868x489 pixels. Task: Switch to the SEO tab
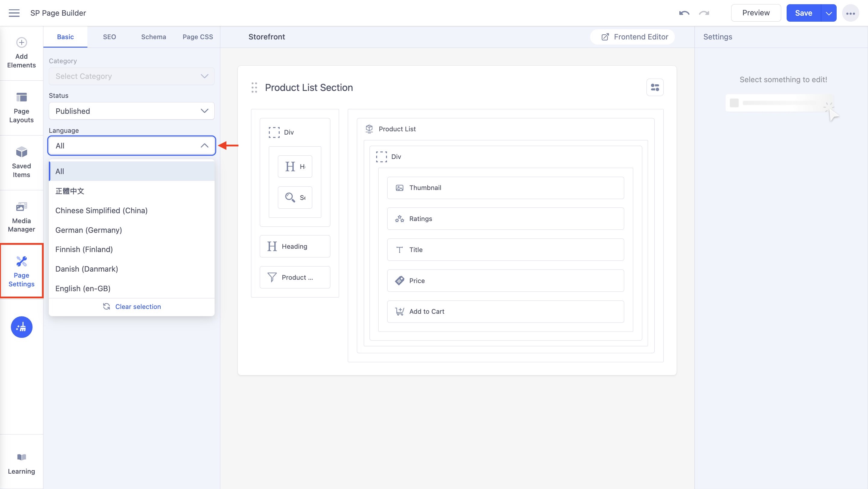109,37
